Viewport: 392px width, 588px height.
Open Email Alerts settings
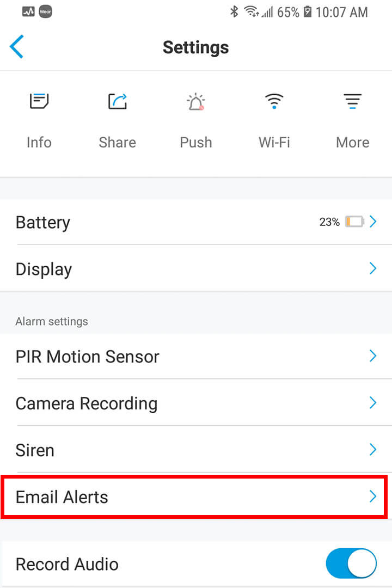pyautogui.click(x=62, y=497)
